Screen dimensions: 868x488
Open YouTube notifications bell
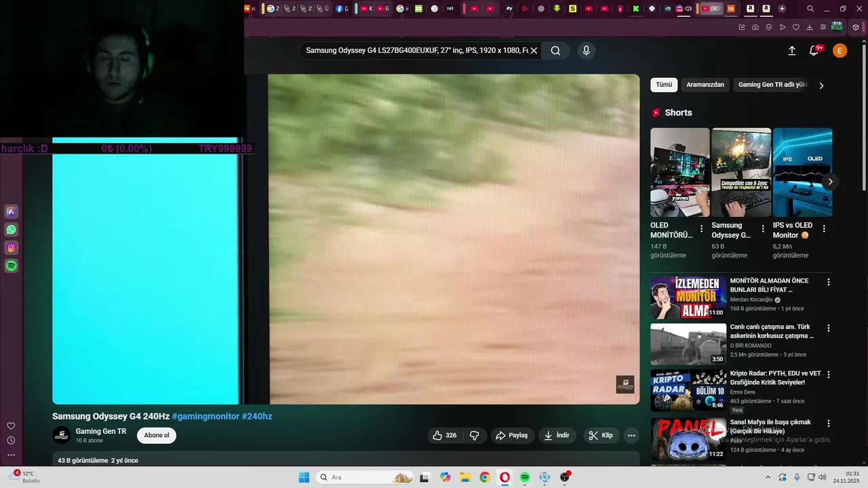point(814,51)
